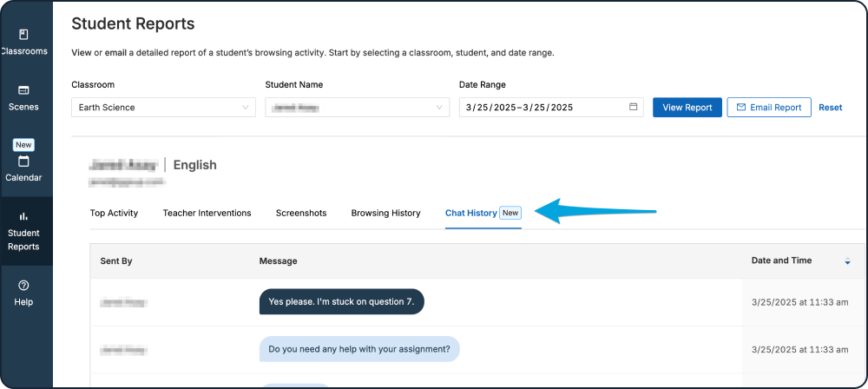Click the envelope icon in Email Report

pyautogui.click(x=740, y=108)
